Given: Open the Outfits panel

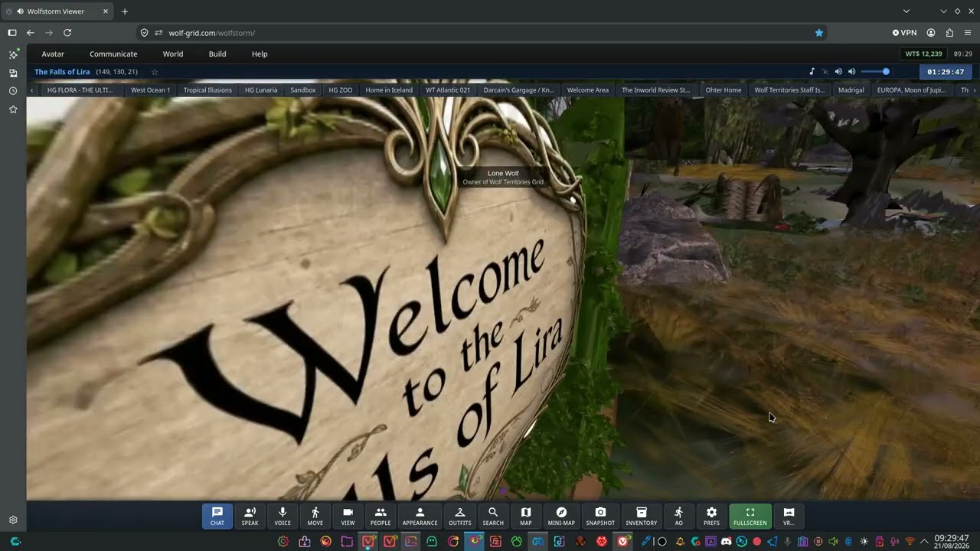Looking at the screenshot, I should tap(460, 516).
